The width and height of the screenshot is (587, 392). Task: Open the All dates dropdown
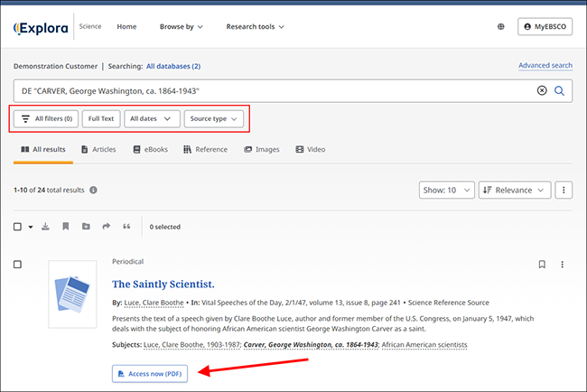click(152, 118)
